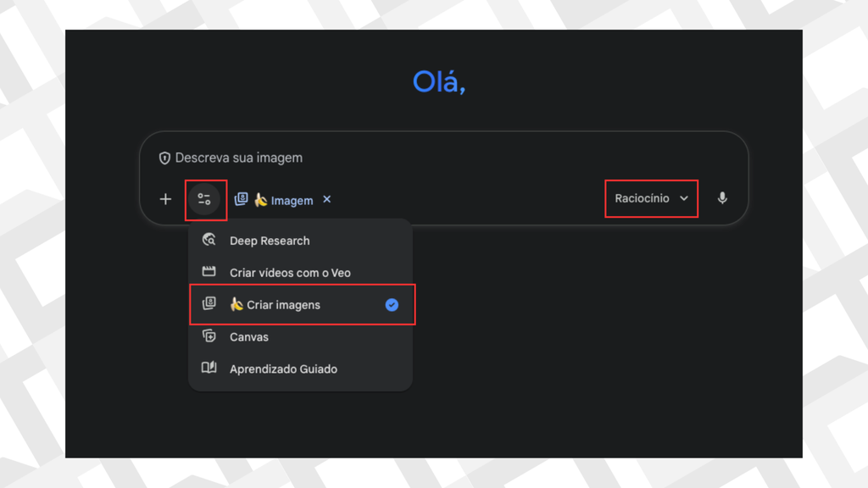Screen dimensions: 868x488
Task: Activate the microphone voice input icon
Action: point(722,198)
